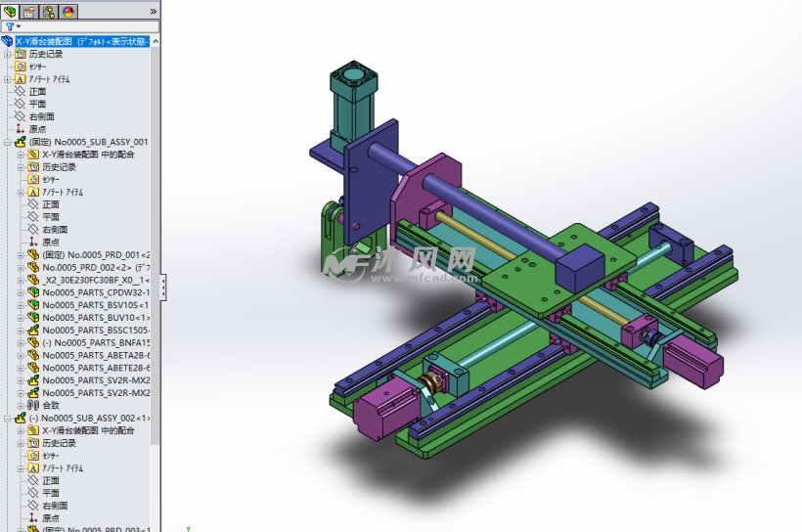Image resolution: width=802 pixels, height=532 pixels.
Task: Select the No0005_PARTS_CPDW32 part icon
Action: click(x=33, y=292)
